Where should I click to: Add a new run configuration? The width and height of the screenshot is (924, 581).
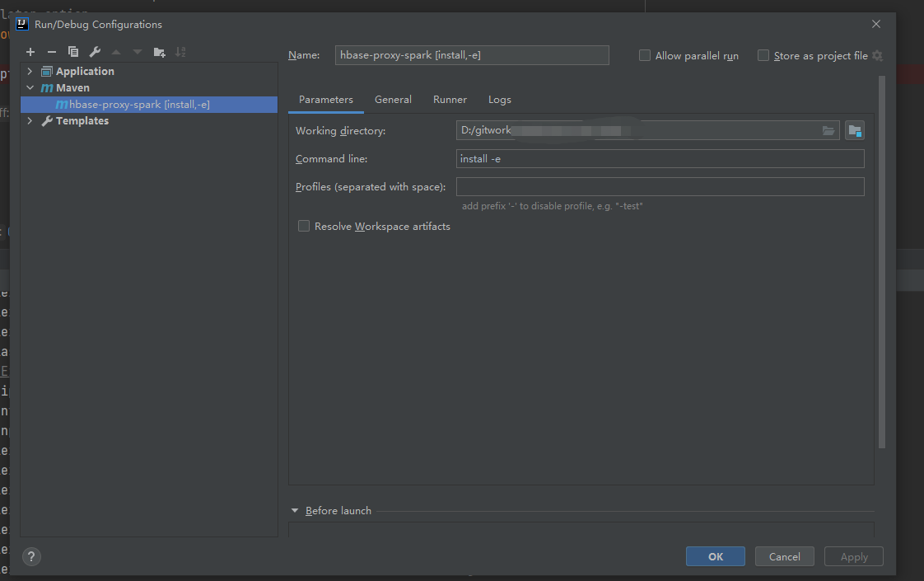(x=30, y=51)
